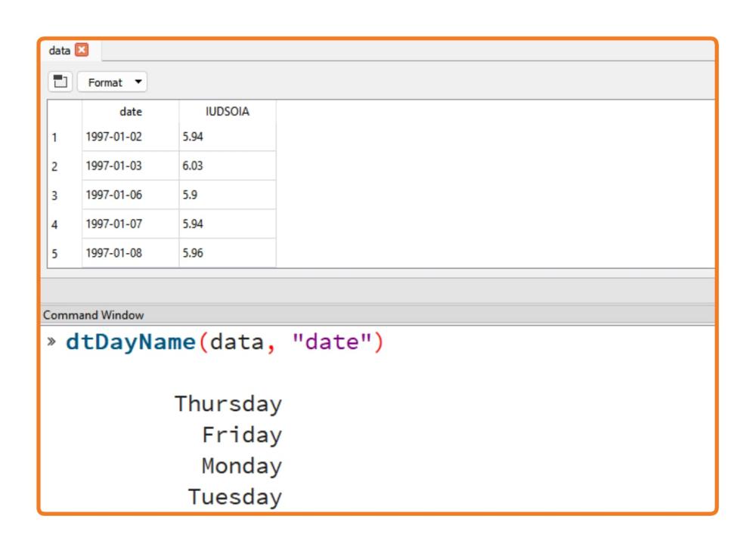756x553 pixels.
Task: Click the Command Window title bar
Action: [x=377, y=314]
